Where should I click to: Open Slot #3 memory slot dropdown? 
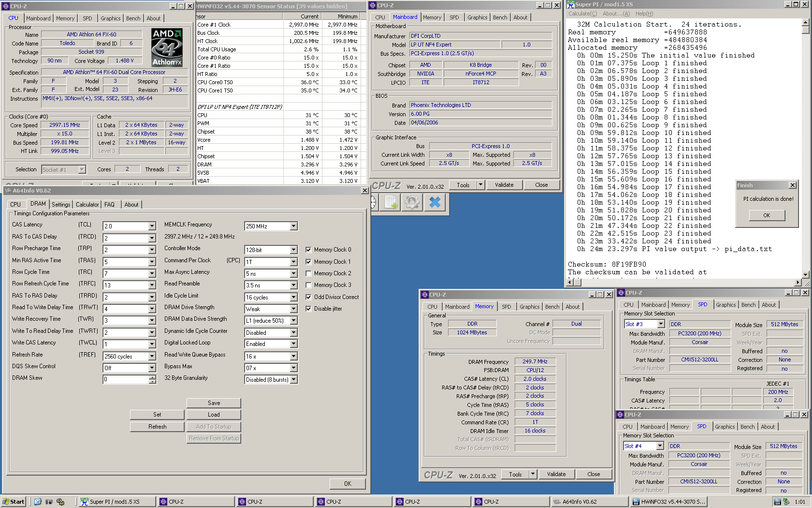(x=661, y=324)
